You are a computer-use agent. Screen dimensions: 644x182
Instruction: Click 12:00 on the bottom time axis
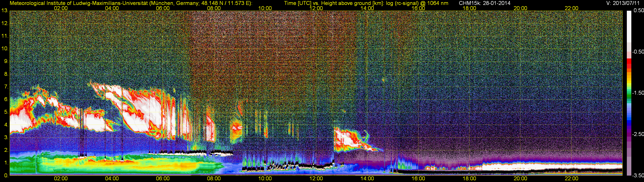tap(316, 179)
